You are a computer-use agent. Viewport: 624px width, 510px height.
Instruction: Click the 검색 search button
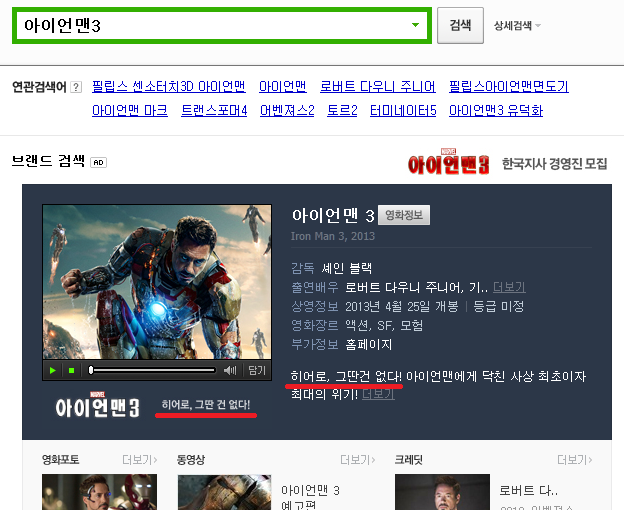point(460,25)
